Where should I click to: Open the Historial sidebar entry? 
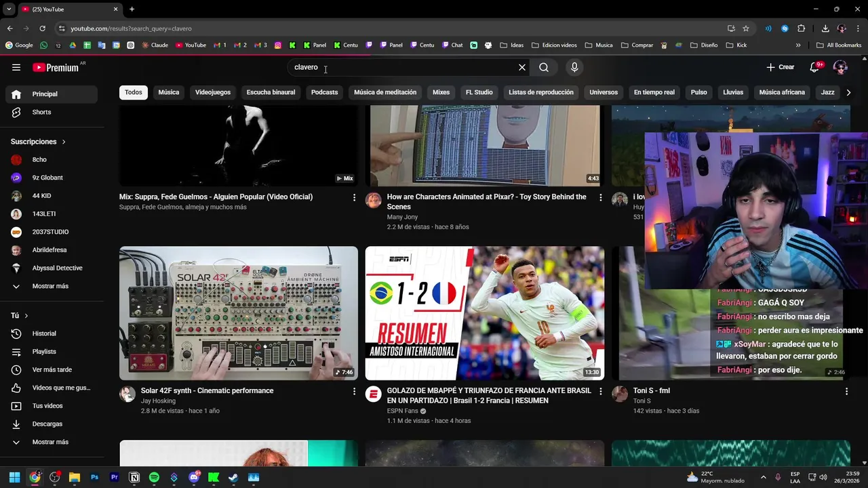[52, 333]
